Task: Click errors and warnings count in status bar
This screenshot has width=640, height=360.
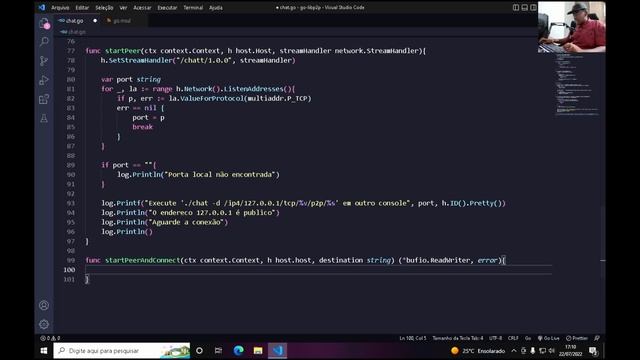Action: tap(50, 338)
